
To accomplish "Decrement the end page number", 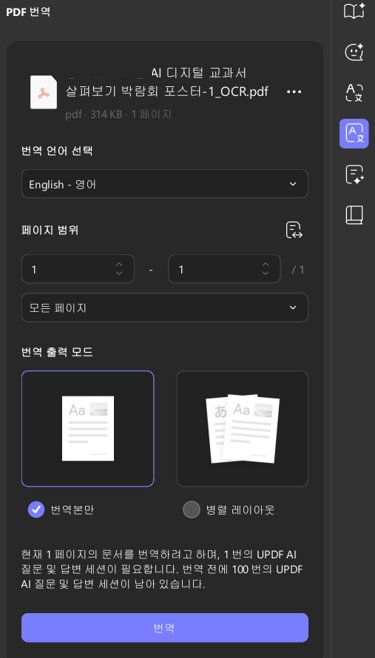I will pyautogui.click(x=265, y=273).
